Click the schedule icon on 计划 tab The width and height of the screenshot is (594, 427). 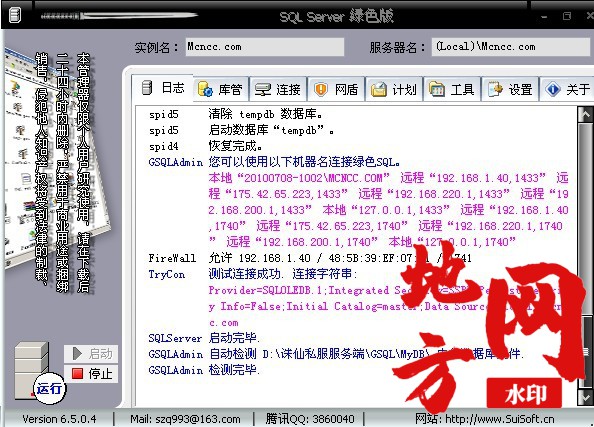378,89
